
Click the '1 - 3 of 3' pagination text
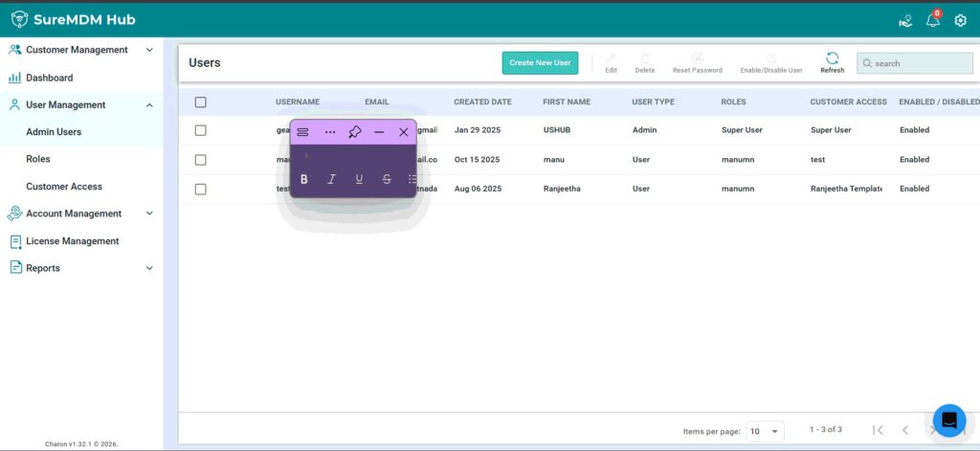pos(826,430)
